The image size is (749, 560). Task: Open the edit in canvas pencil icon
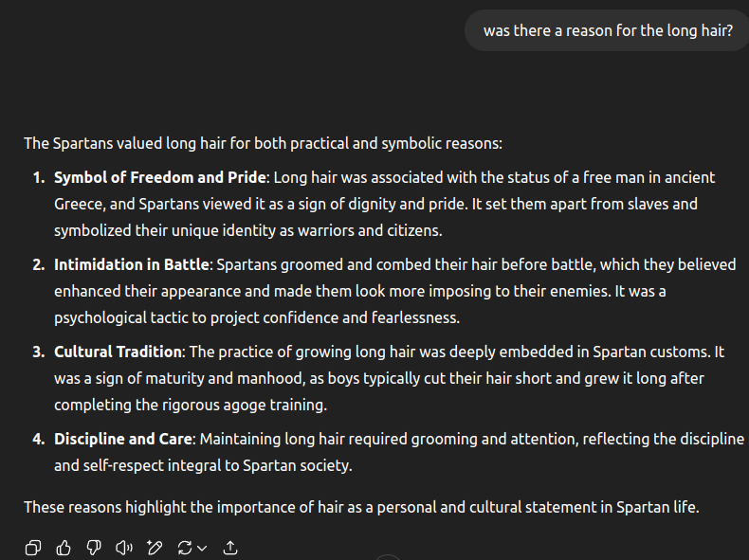tap(155, 548)
